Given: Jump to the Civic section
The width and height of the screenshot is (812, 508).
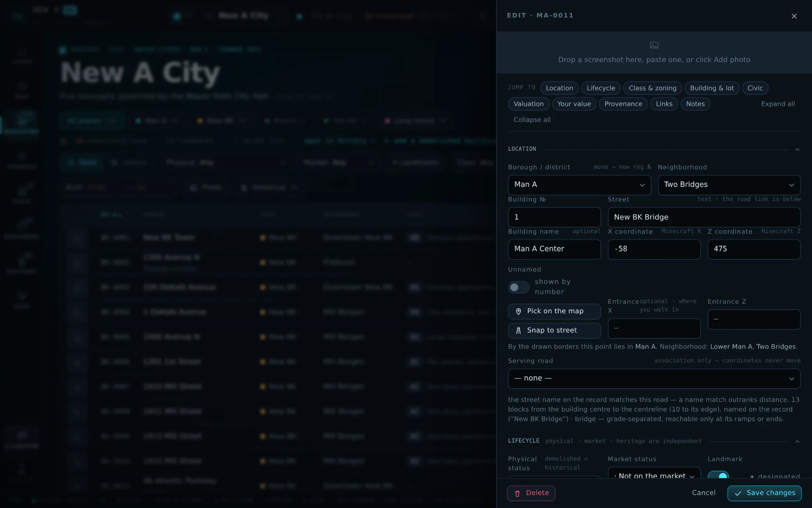Looking at the screenshot, I should coord(755,88).
